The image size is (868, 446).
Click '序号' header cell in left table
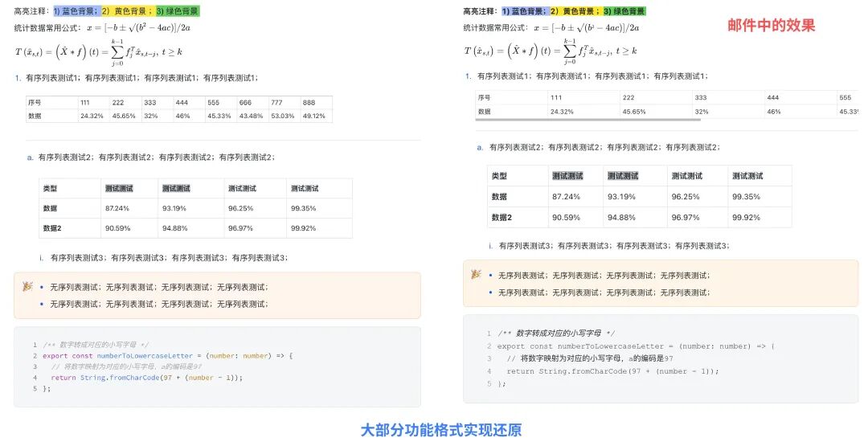tap(52, 102)
